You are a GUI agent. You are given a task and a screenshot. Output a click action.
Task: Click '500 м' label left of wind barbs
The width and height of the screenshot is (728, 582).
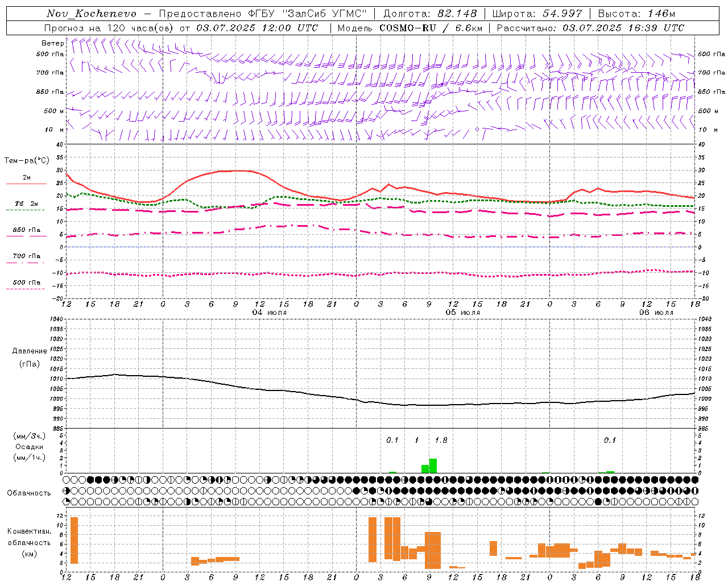(x=54, y=111)
